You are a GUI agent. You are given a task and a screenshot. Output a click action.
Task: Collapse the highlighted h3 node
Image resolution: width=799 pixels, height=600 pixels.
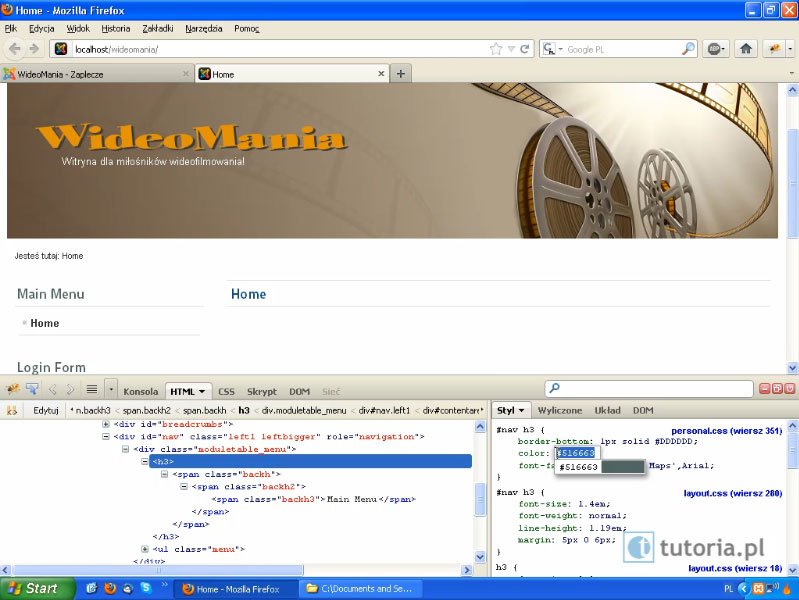click(x=145, y=461)
